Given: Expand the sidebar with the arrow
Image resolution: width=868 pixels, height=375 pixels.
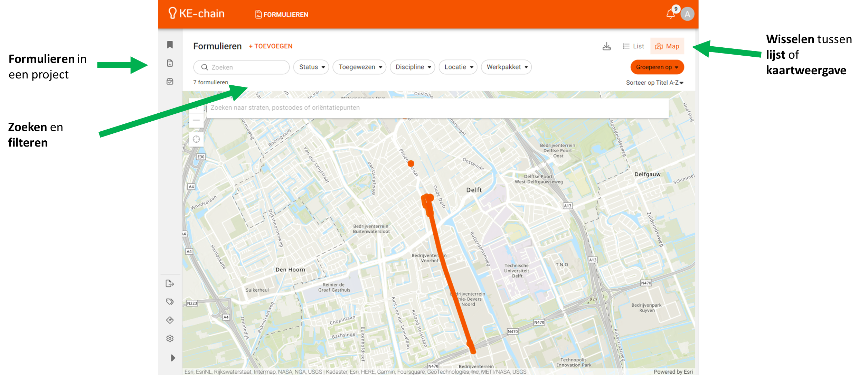Looking at the screenshot, I should [173, 358].
